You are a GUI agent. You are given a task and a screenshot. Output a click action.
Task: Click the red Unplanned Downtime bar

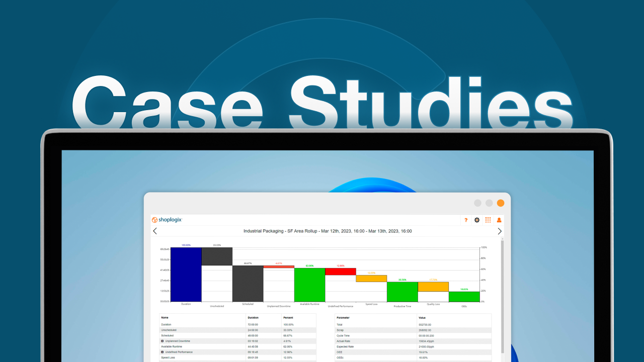pyautogui.click(x=279, y=266)
